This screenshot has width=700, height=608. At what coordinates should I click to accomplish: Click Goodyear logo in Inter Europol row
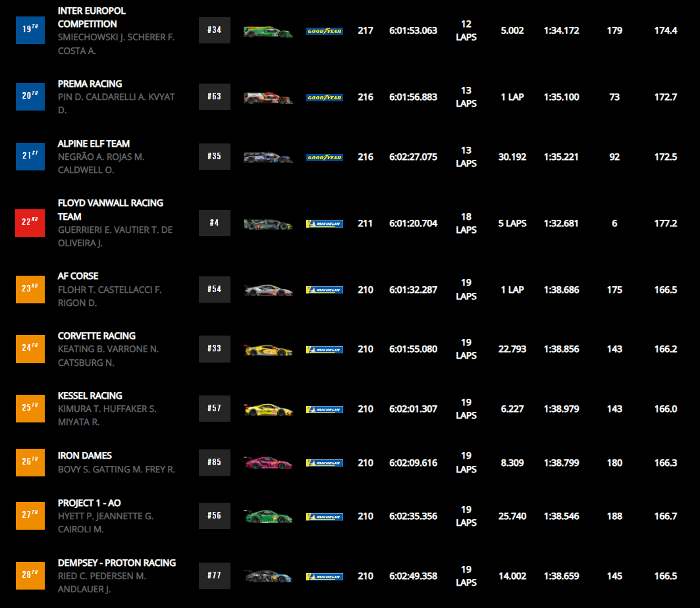point(325,31)
